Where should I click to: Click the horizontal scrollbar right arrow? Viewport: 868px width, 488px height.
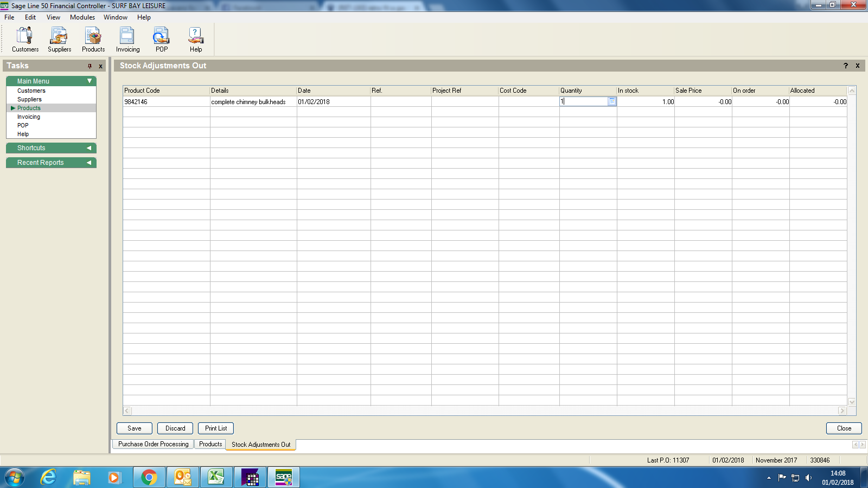point(842,411)
